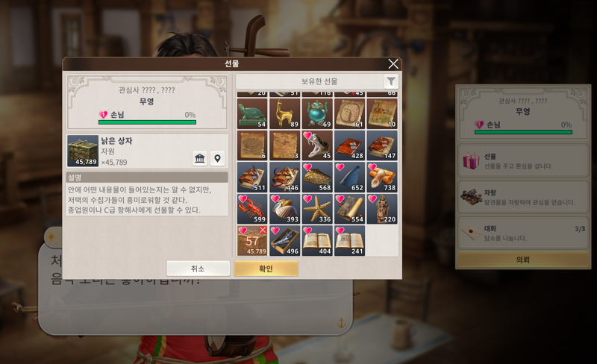Remove selected crate via red X
Viewport: 597px width, 364px height.
point(263,230)
